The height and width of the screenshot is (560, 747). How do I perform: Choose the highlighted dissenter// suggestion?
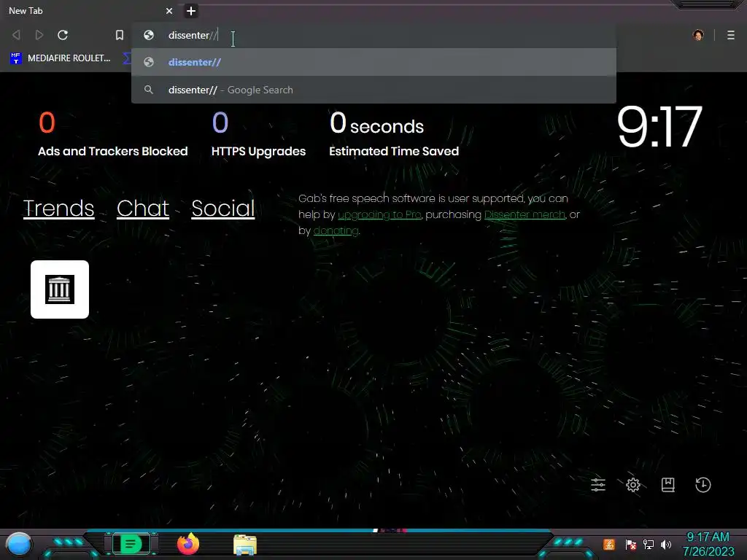(x=374, y=62)
